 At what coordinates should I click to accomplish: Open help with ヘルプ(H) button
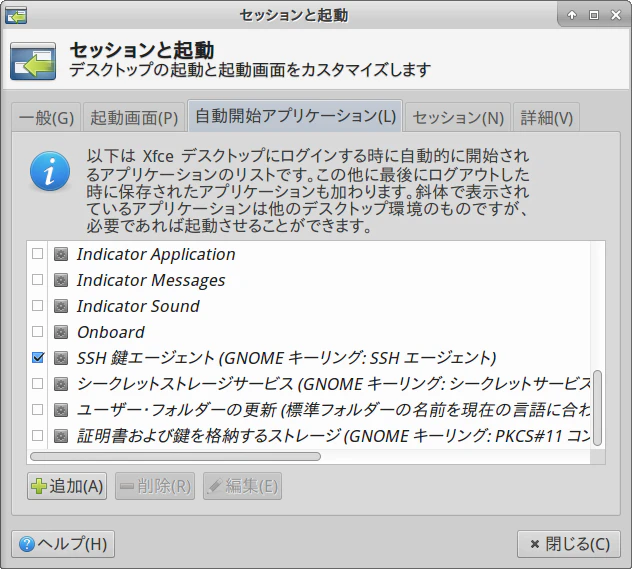63,544
